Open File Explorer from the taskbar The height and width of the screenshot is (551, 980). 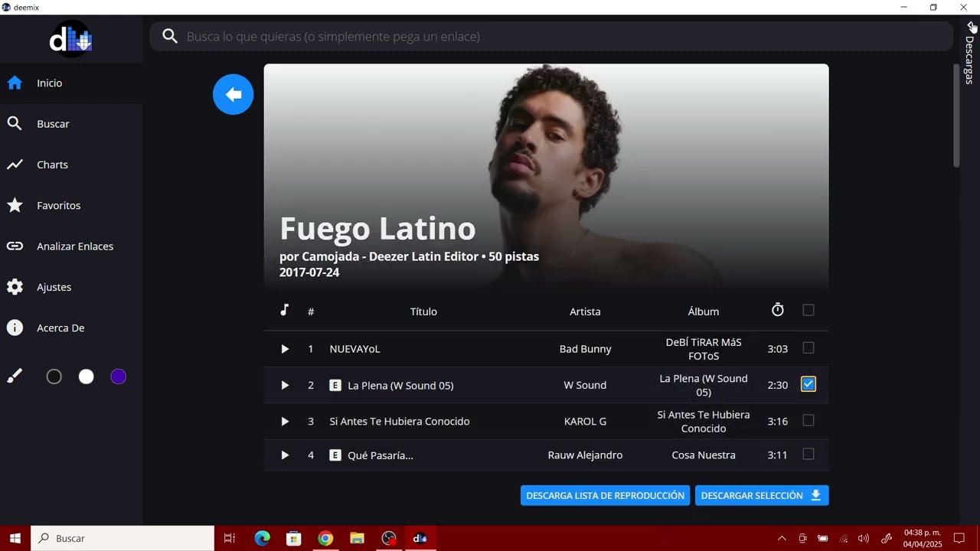(357, 538)
